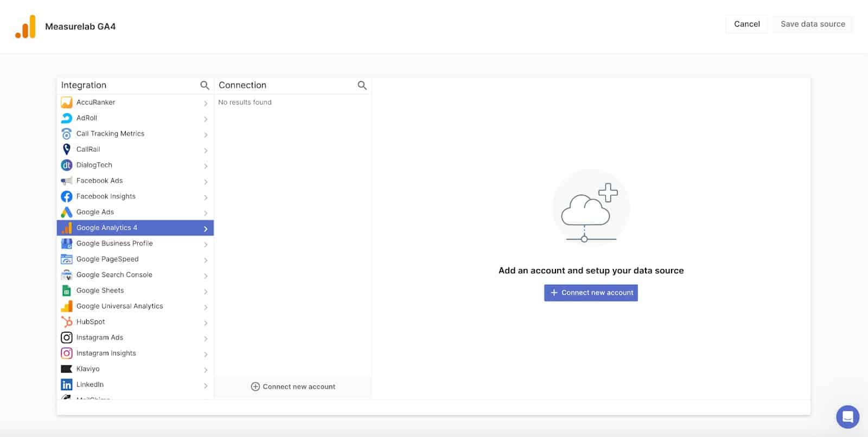Select Google Universal Analytics integration
This screenshot has width=868, height=437.
click(x=135, y=307)
